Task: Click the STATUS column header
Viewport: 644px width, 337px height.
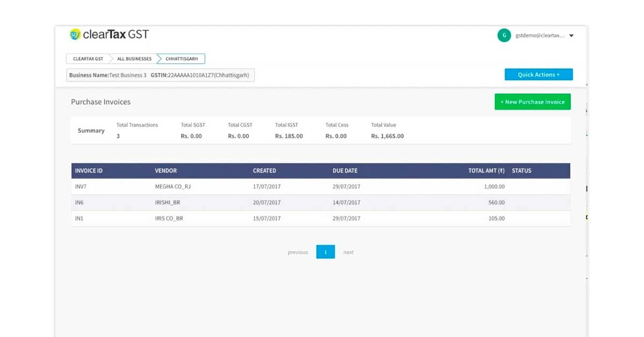Action: click(x=521, y=171)
